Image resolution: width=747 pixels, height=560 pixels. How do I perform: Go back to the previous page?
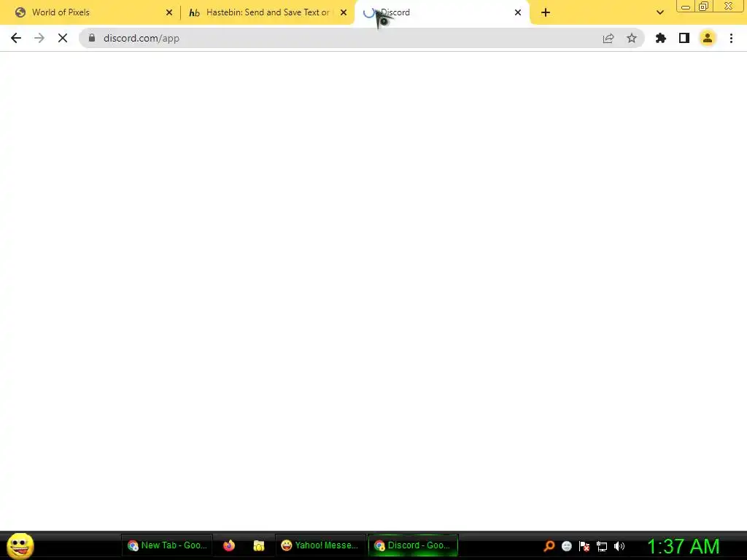pos(16,38)
